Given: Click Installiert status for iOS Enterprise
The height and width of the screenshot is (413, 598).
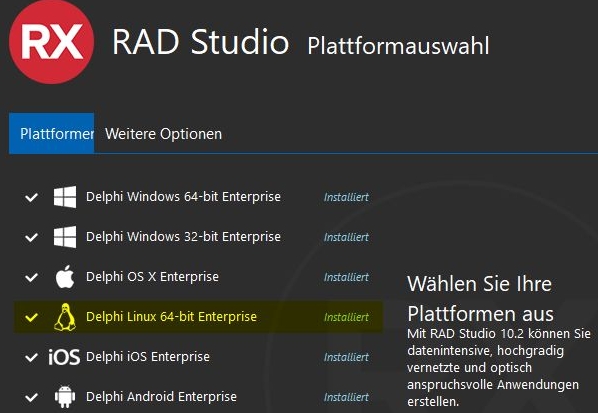Looking at the screenshot, I should [x=346, y=357].
